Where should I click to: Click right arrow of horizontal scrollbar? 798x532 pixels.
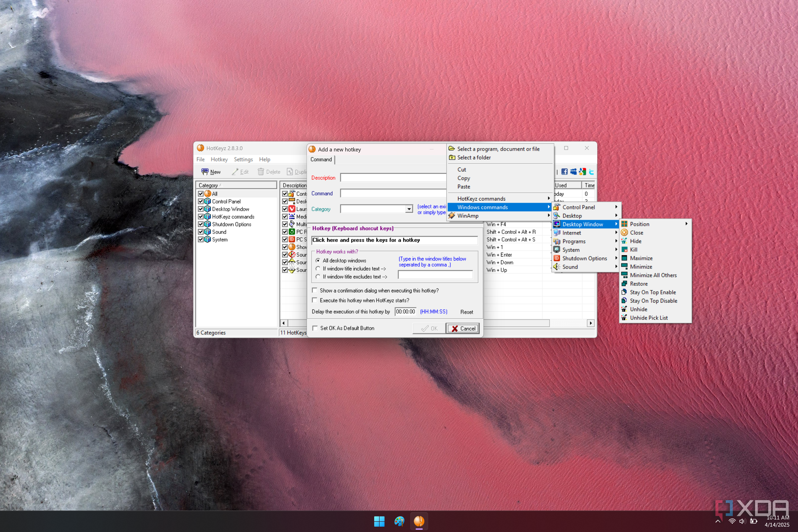pyautogui.click(x=591, y=323)
